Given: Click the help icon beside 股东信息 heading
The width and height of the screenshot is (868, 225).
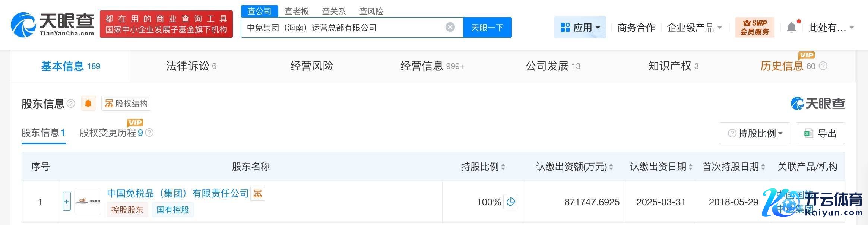Looking at the screenshot, I should 71,104.
